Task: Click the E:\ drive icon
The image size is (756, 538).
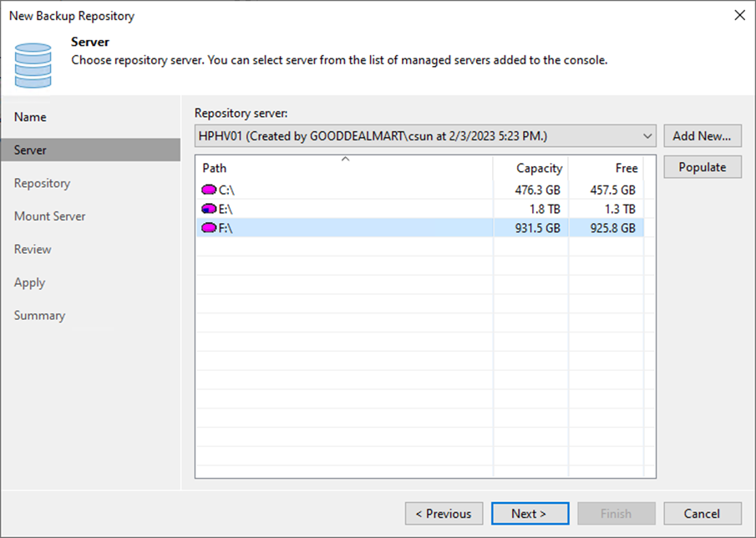Action: click(209, 209)
